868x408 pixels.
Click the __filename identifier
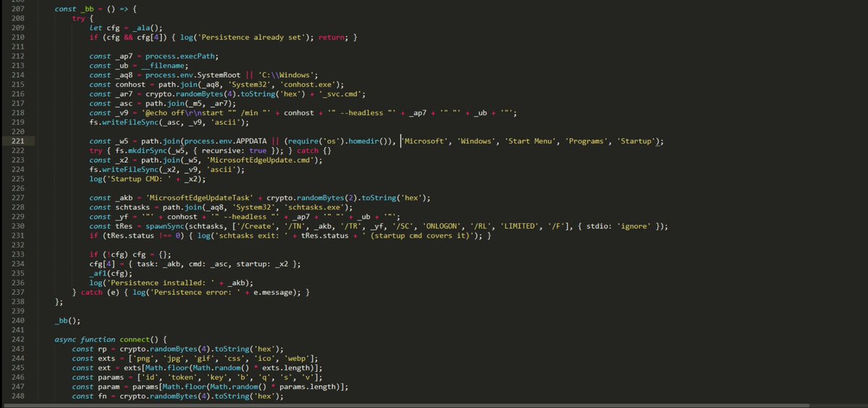tap(164, 65)
